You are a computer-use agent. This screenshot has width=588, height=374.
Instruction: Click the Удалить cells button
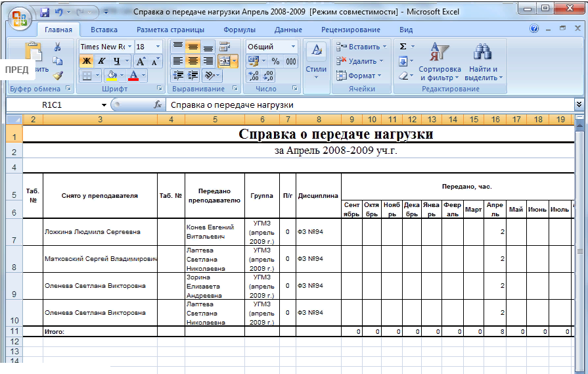click(x=360, y=61)
